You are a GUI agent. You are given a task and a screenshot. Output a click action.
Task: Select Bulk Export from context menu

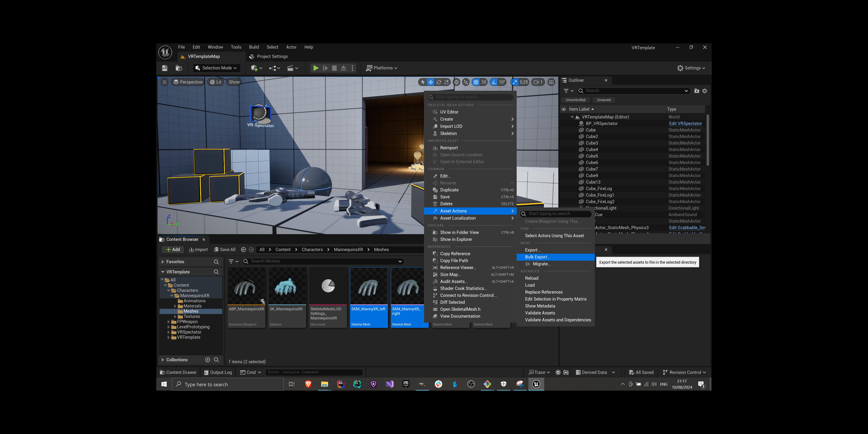(538, 257)
